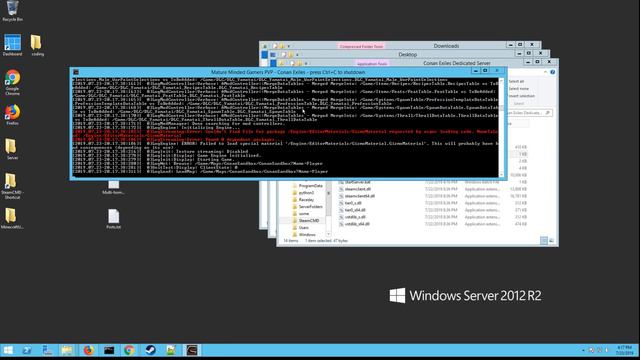Launch Google Chrome from the desktop
The height and width of the screenshot is (360, 640).
(12, 82)
